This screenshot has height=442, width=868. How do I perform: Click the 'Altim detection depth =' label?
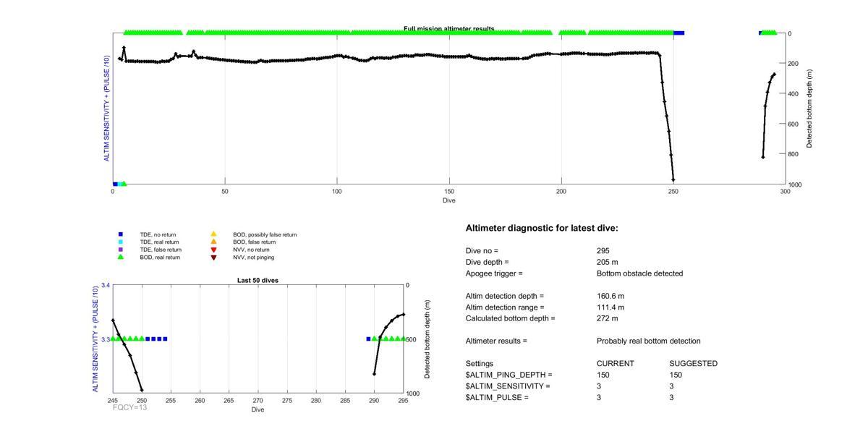pos(505,296)
